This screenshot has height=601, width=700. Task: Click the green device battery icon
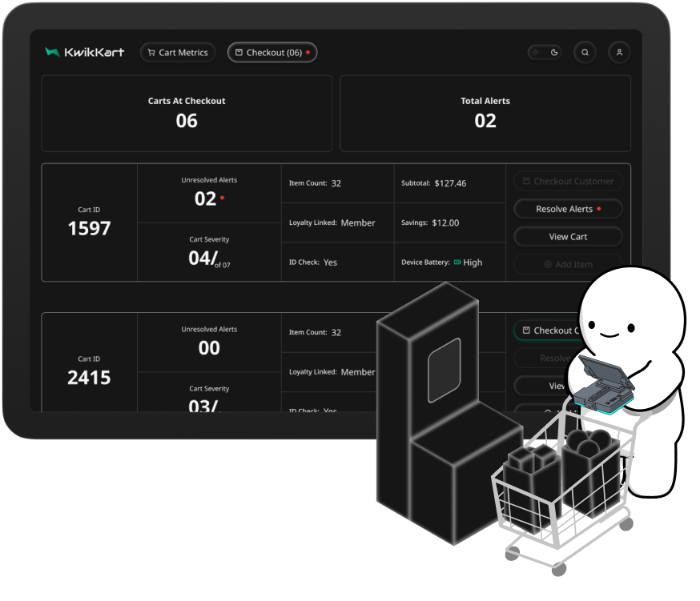pos(457,262)
